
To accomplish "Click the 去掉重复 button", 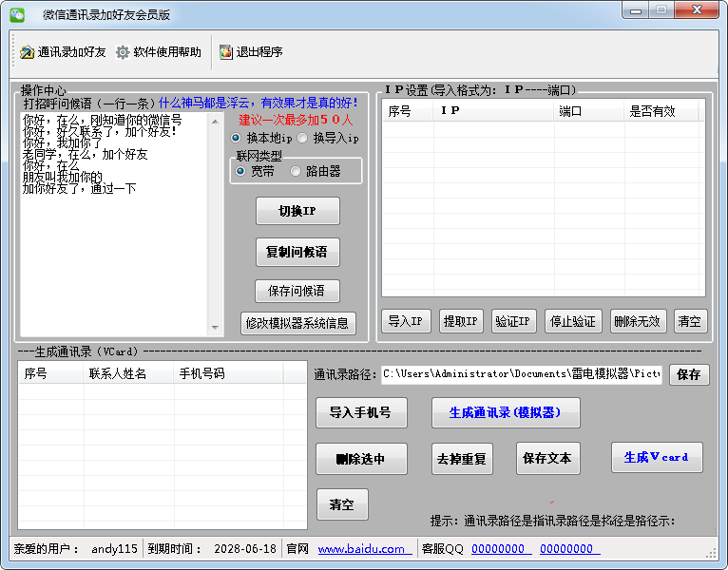I will (462, 459).
